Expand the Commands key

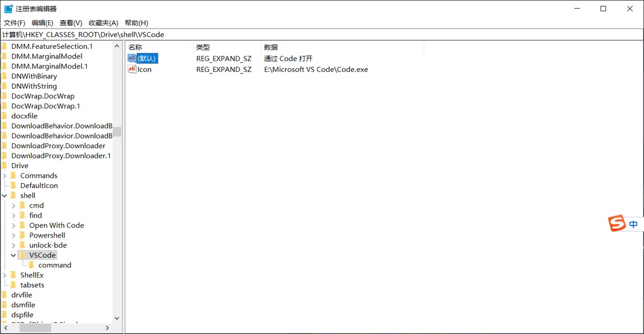[x=5, y=176]
